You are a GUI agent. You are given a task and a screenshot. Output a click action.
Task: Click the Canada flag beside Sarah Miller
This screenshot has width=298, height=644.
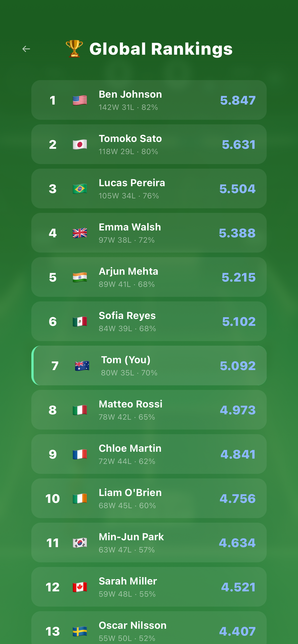[x=80, y=587]
